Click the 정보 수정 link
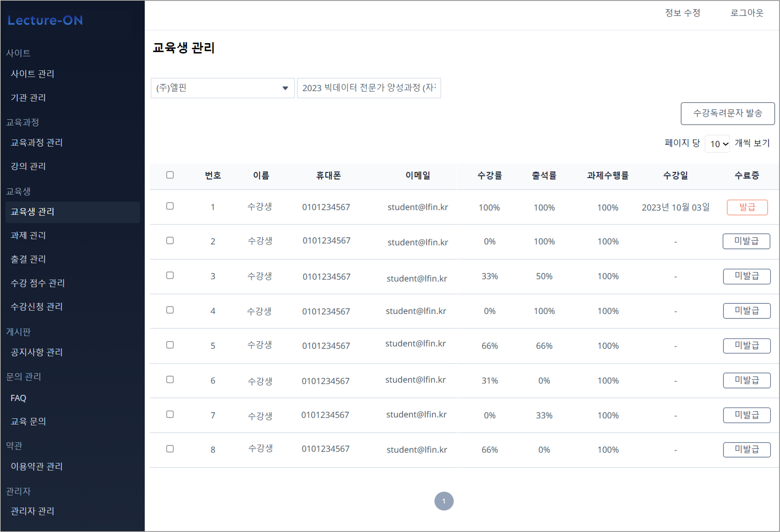 (x=682, y=13)
